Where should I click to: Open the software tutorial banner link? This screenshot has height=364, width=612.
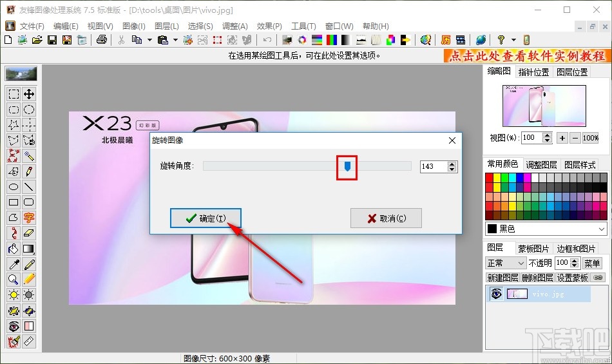527,56
